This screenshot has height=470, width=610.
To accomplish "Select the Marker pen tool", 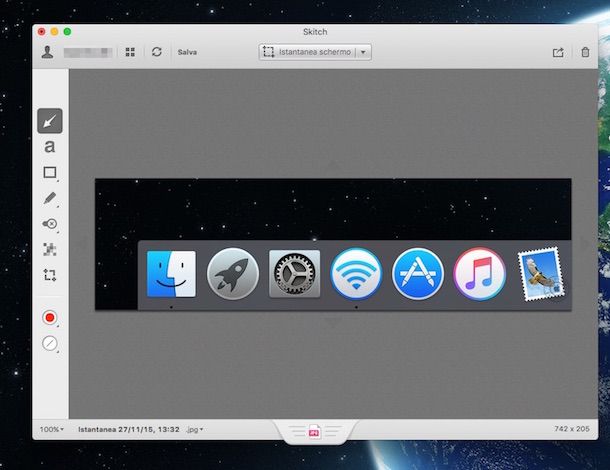I will click(x=50, y=198).
